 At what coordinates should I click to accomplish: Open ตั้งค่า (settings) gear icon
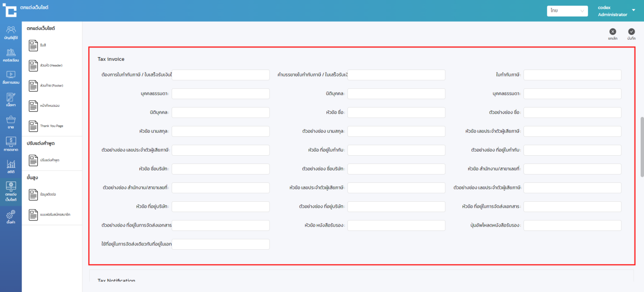[11, 216]
